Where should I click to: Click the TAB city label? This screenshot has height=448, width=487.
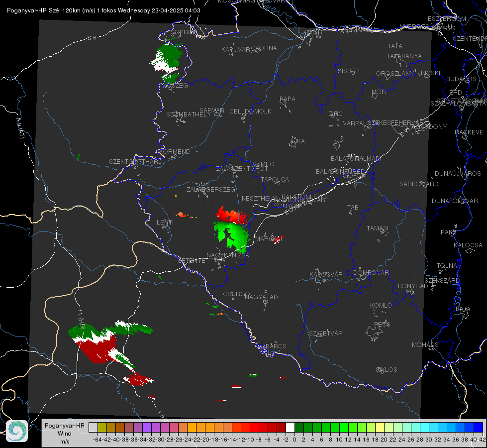pos(353,208)
